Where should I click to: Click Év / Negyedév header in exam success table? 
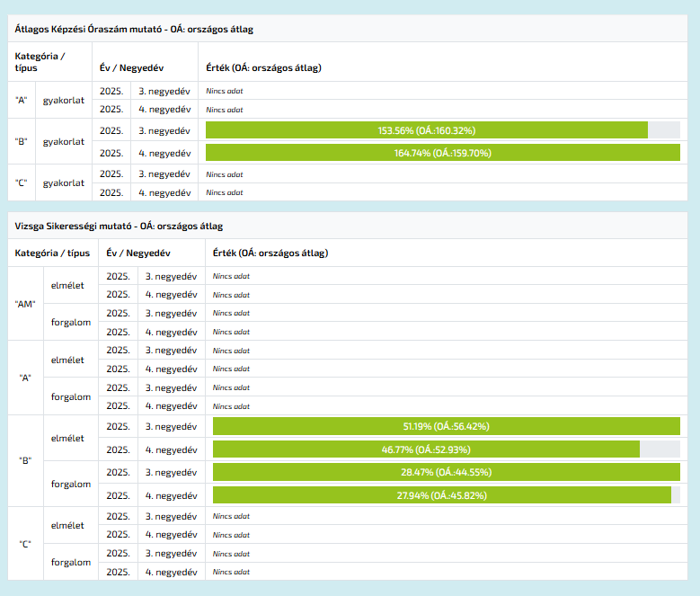coord(138,254)
